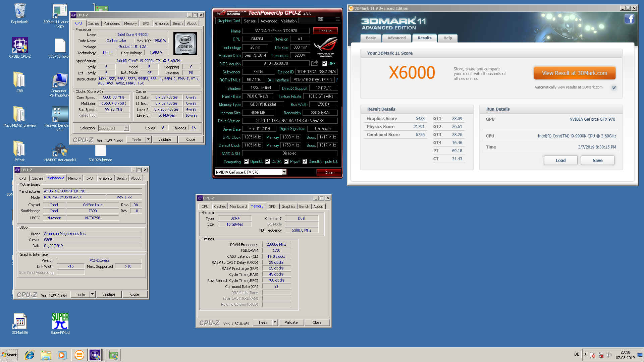The image size is (644, 362).
Task: Toggle automatically view results at 3DMark.com
Action: pyautogui.click(x=614, y=88)
